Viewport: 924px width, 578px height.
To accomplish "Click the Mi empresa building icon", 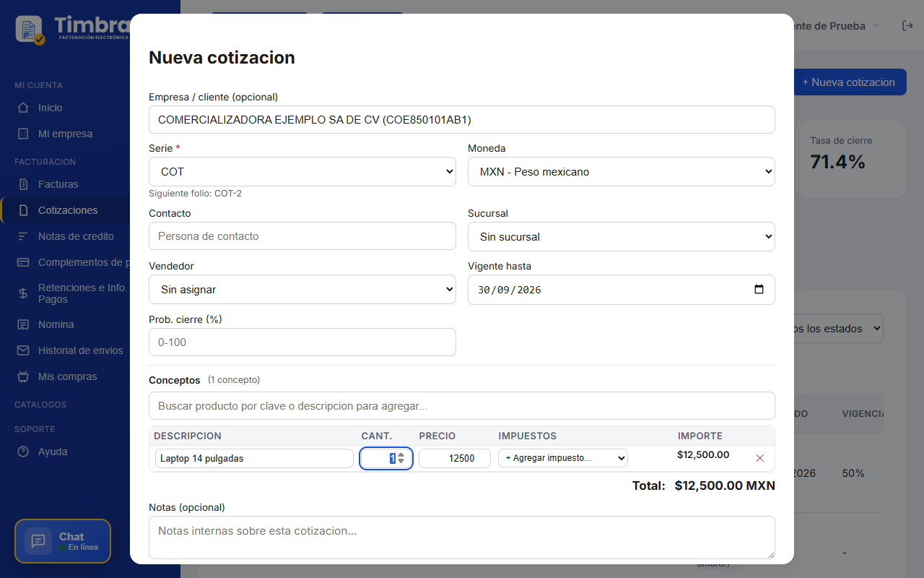I will coord(23,134).
